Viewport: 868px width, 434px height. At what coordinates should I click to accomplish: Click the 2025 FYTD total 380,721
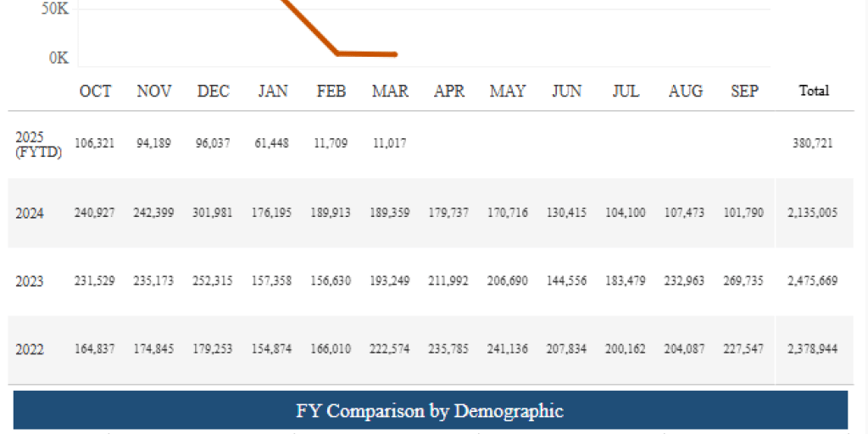click(x=812, y=144)
